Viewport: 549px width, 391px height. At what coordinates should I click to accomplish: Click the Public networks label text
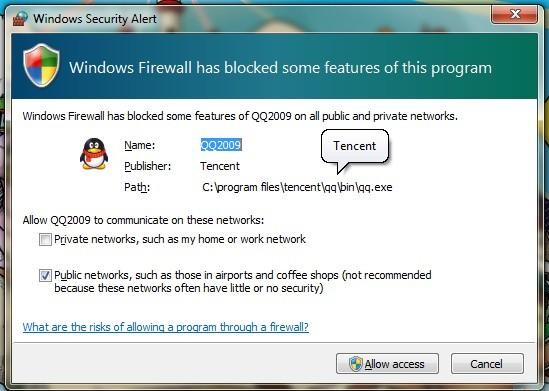click(x=243, y=281)
